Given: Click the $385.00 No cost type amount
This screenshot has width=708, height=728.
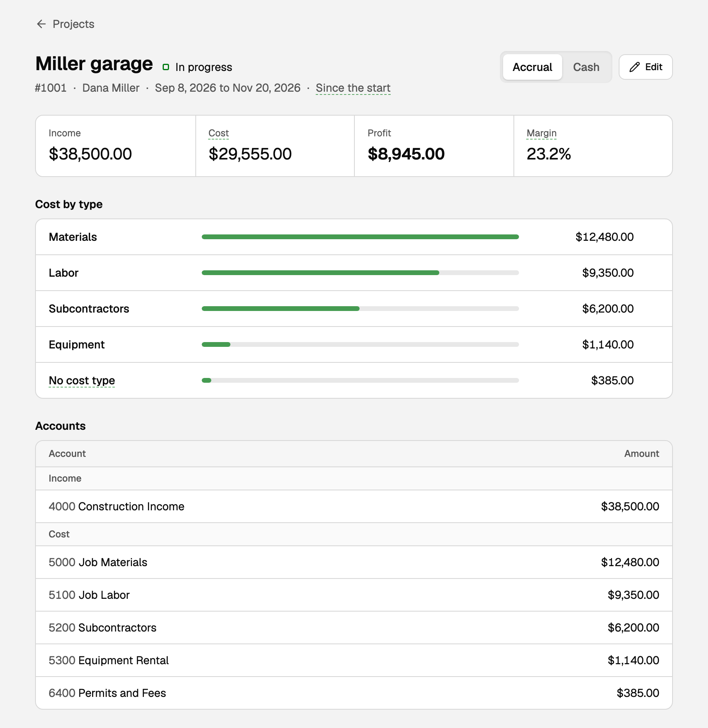Looking at the screenshot, I should tap(612, 380).
